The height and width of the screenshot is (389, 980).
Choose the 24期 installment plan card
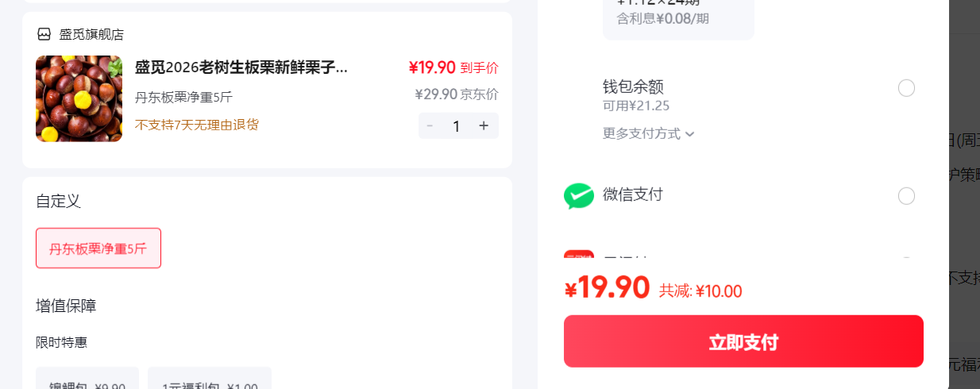click(678, 16)
